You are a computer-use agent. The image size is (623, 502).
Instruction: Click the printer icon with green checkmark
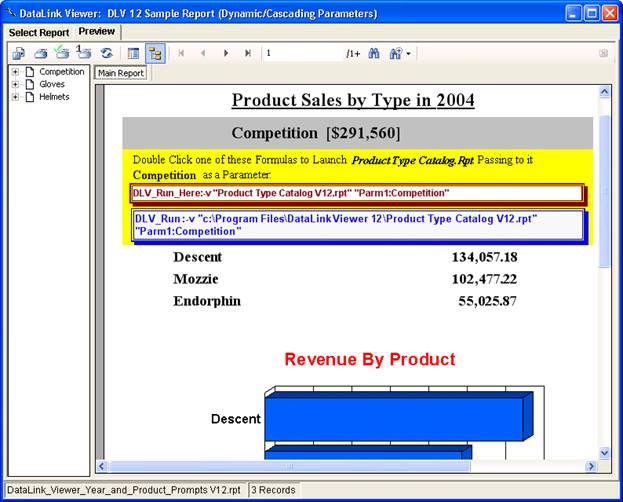click(x=62, y=52)
